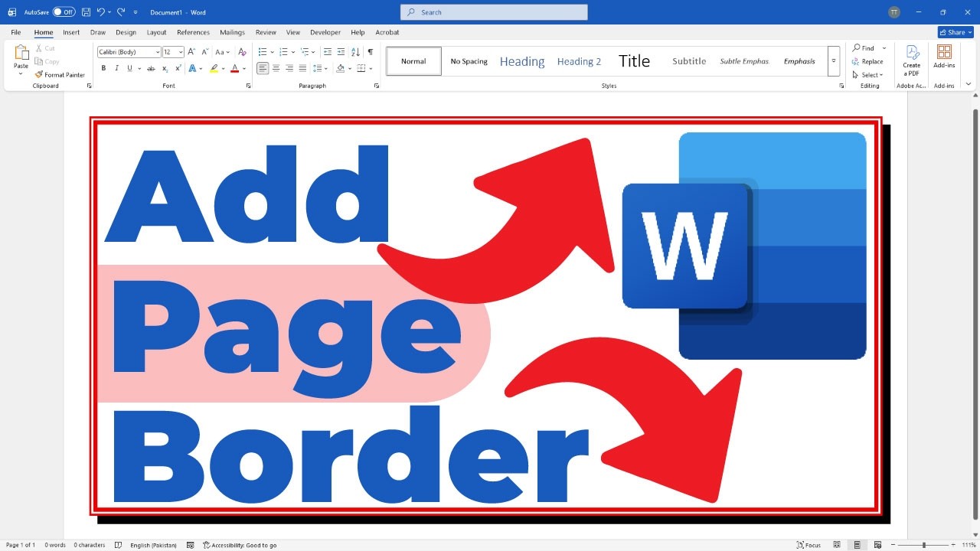Shrink font size with the decrease font icon
980x551 pixels.
click(203, 52)
